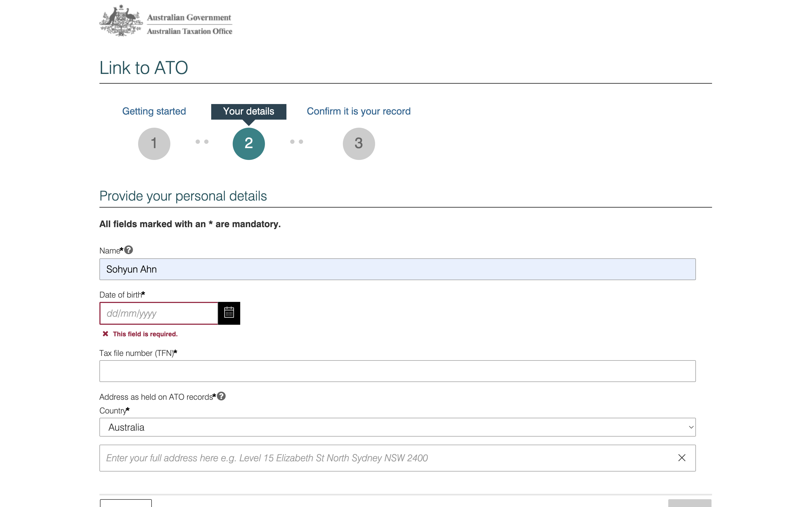Click the step 3 circle
The image size is (812, 507).
pos(359,144)
